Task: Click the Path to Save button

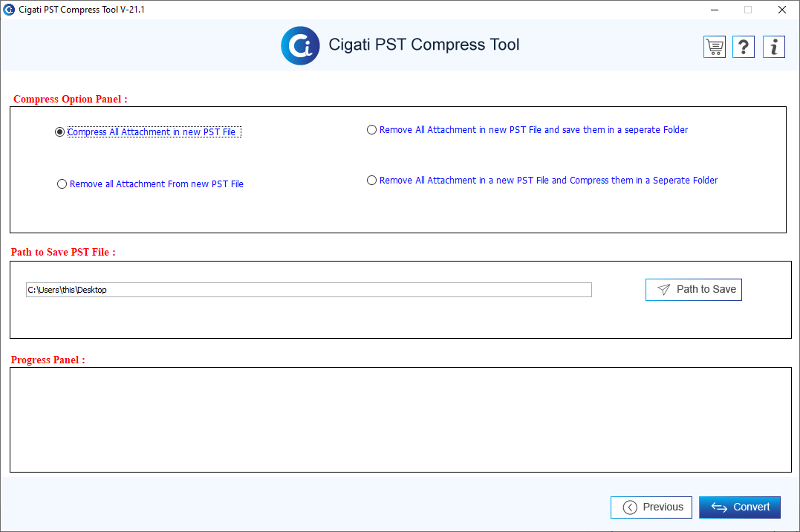Action: 693,290
